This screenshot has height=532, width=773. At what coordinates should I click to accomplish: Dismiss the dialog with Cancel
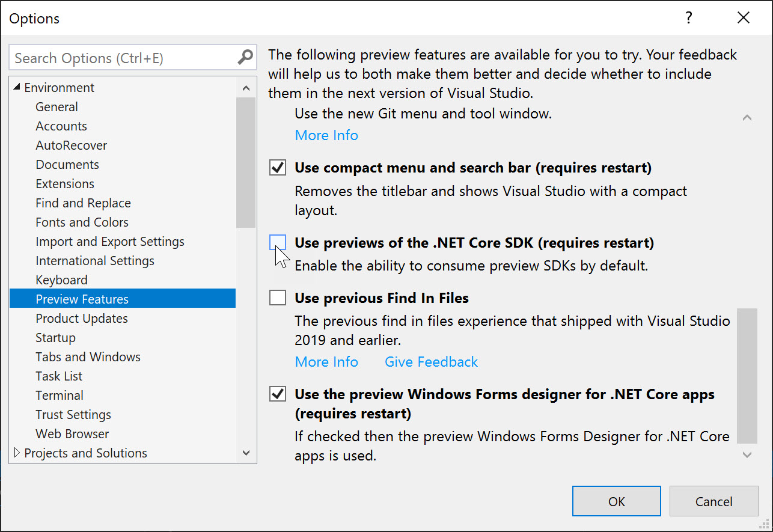714,501
